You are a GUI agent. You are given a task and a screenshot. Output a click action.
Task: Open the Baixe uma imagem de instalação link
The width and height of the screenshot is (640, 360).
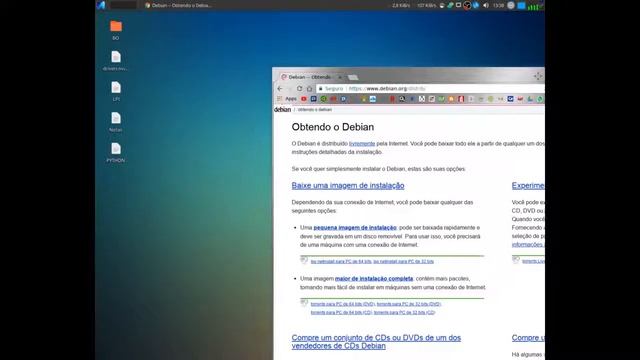(x=348, y=185)
